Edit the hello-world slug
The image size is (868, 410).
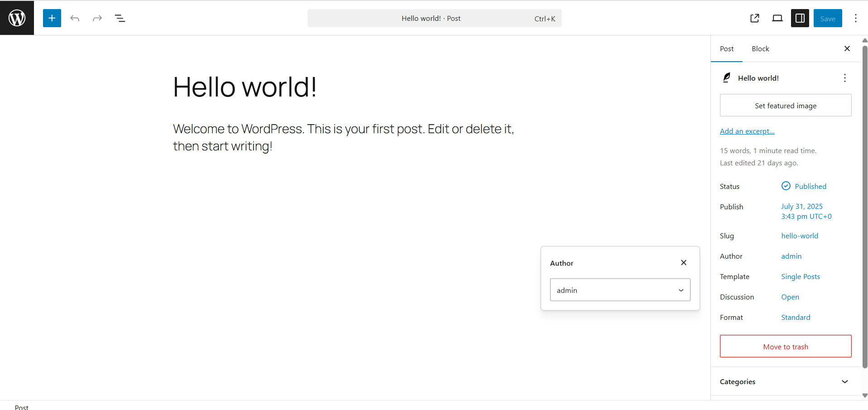(800, 236)
